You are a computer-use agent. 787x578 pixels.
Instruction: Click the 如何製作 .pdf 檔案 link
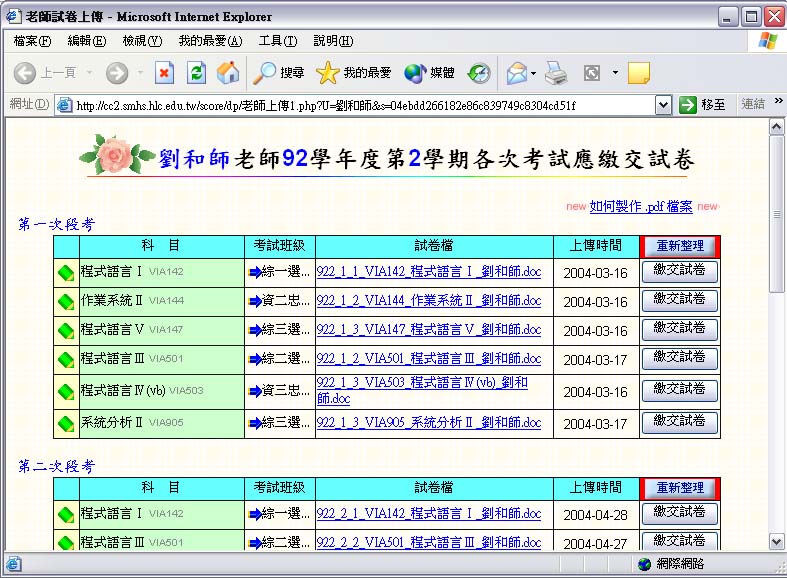pyautogui.click(x=640, y=206)
